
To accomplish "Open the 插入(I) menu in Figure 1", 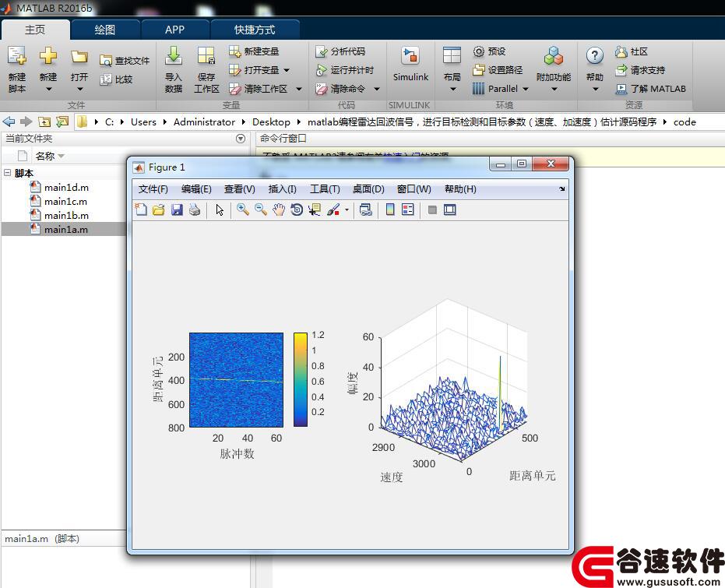I will [x=282, y=189].
